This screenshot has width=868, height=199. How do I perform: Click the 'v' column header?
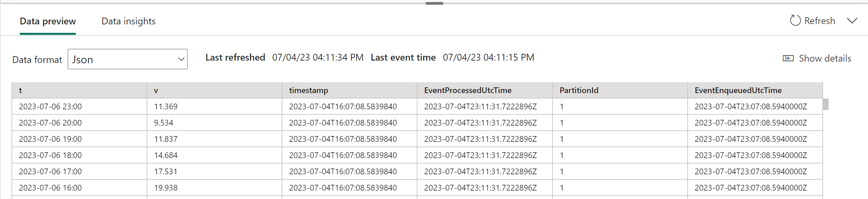(156, 90)
